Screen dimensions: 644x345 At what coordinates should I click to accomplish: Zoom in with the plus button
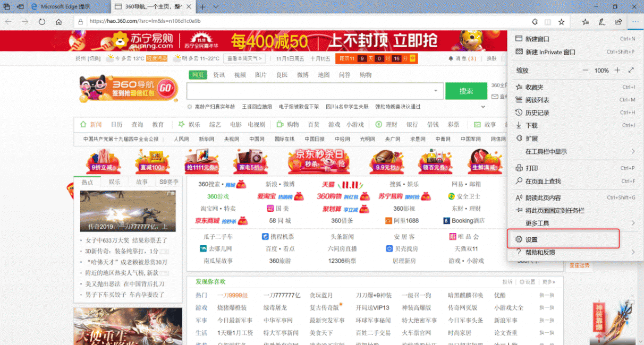pos(617,71)
